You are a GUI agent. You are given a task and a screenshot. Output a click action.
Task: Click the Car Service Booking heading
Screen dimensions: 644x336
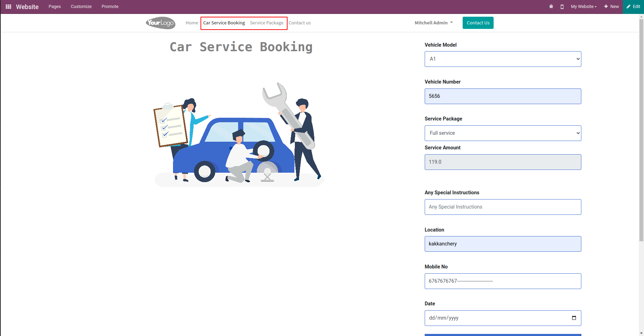[x=241, y=47]
